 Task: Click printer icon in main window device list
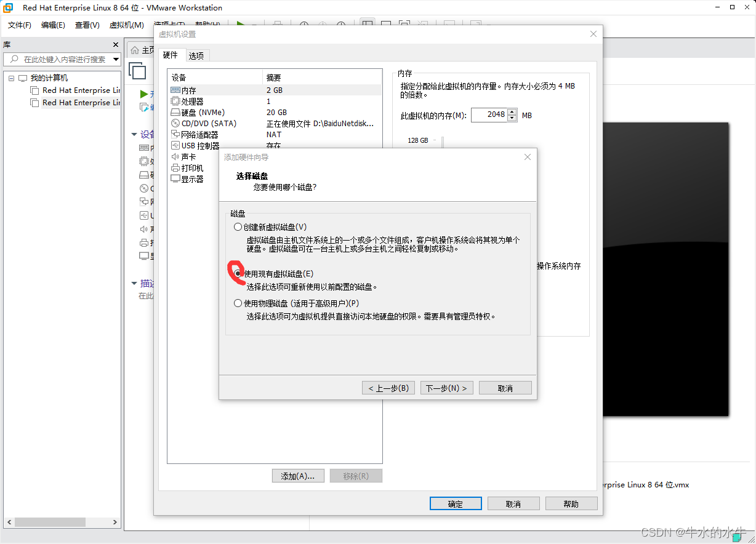(144, 242)
